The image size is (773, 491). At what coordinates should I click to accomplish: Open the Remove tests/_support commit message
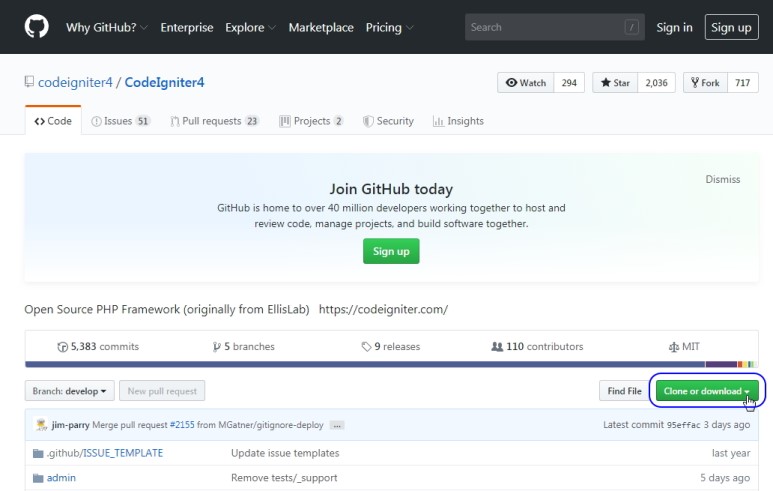284,478
